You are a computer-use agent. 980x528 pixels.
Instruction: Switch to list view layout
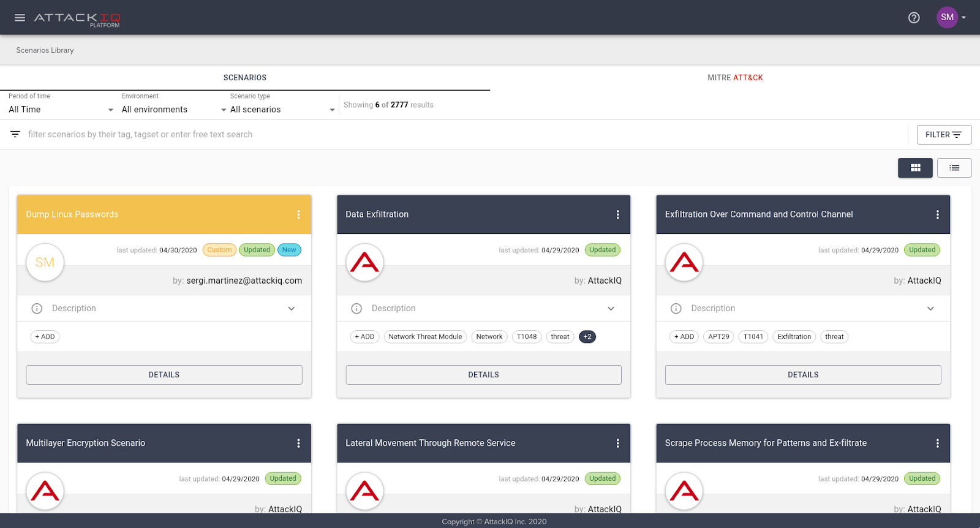coord(954,168)
